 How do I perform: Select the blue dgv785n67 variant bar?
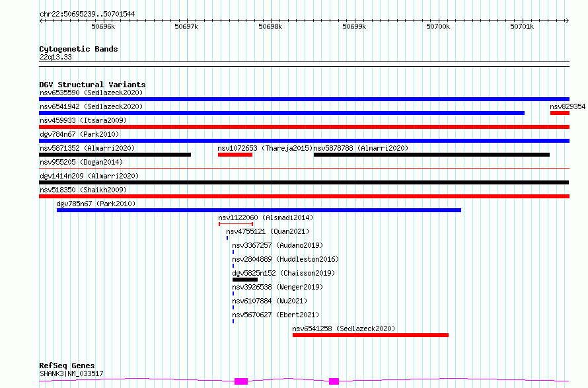point(259,210)
